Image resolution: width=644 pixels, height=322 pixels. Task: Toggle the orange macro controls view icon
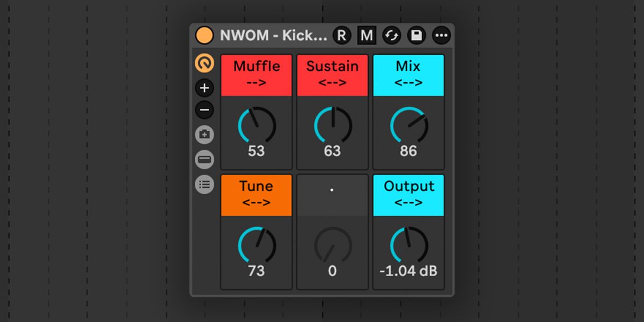(204, 63)
